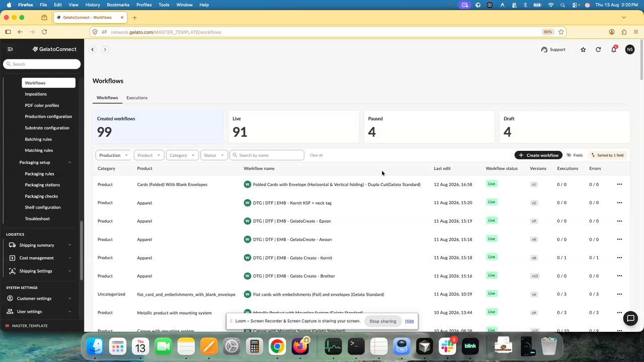
Task: Expand the Cost management chevron
Action: point(69,258)
